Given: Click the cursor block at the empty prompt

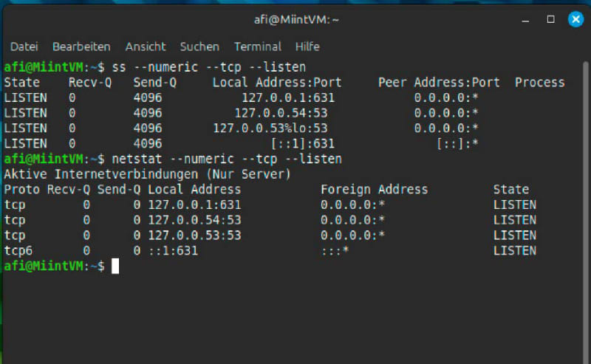Looking at the screenshot, I should coord(115,267).
